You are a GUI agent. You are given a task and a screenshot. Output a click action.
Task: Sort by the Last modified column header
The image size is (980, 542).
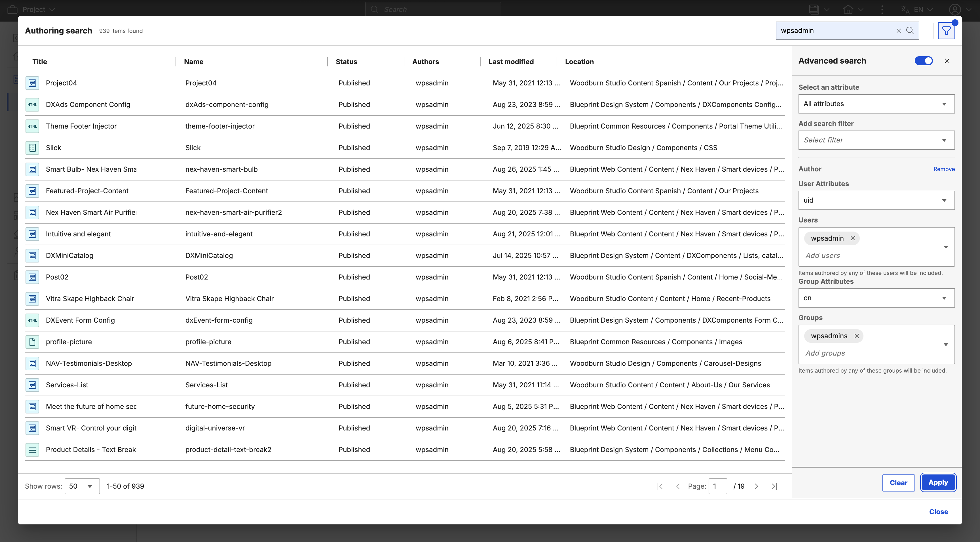(511, 62)
